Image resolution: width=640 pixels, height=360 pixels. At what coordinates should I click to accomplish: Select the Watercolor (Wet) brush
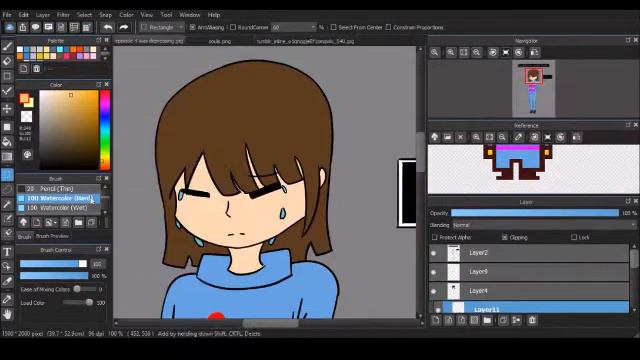pos(58,208)
